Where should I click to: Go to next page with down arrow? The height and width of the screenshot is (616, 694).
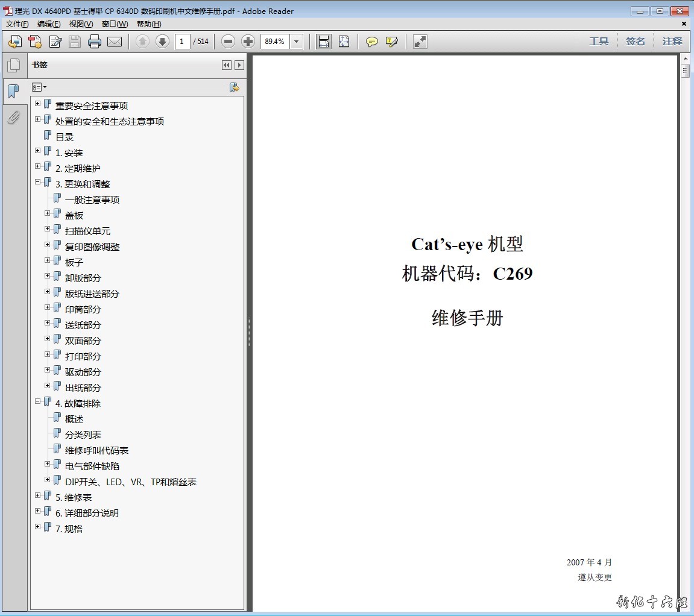click(162, 42)
